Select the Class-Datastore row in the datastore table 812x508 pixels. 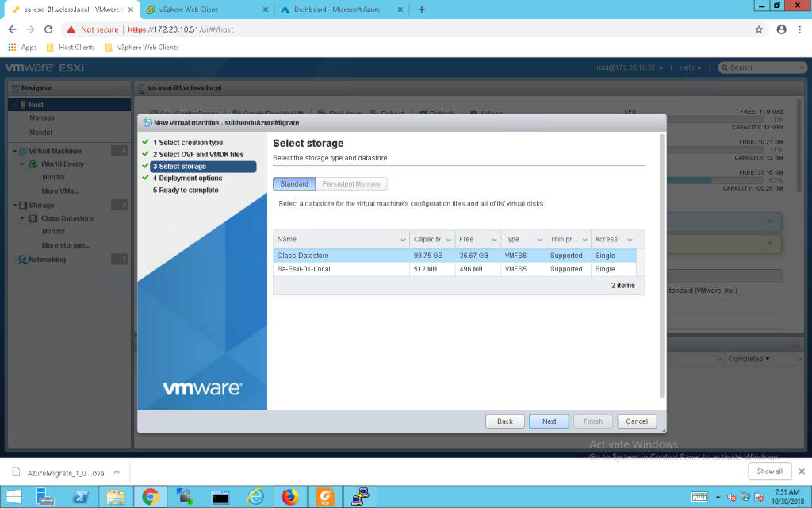point(454,256)
